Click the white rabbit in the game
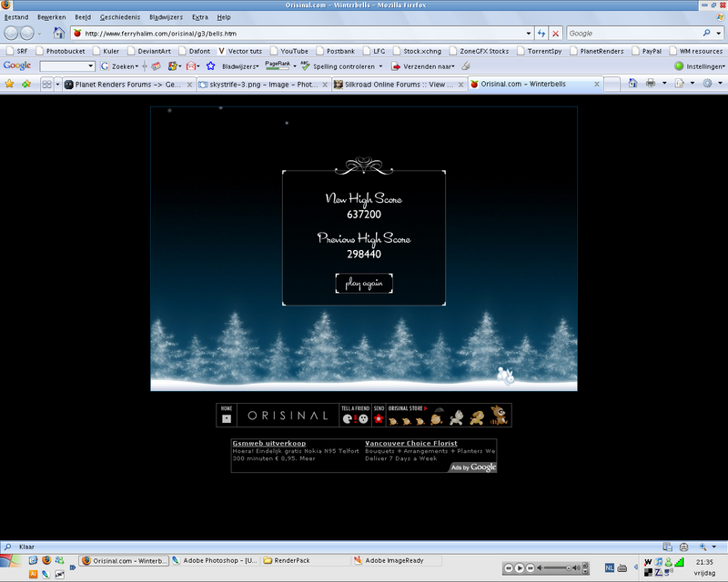The width and height of the screenshot is (728, 582). 506,376
